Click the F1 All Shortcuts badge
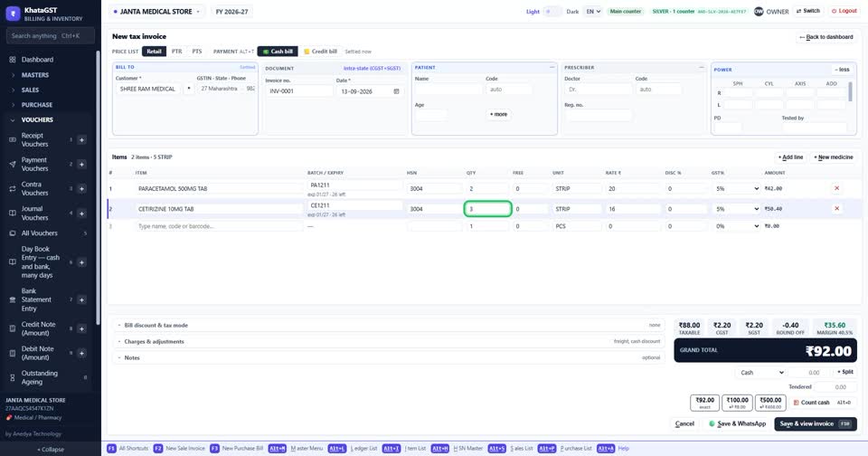This screenshot has width=868, height=456. coord(111,448)
